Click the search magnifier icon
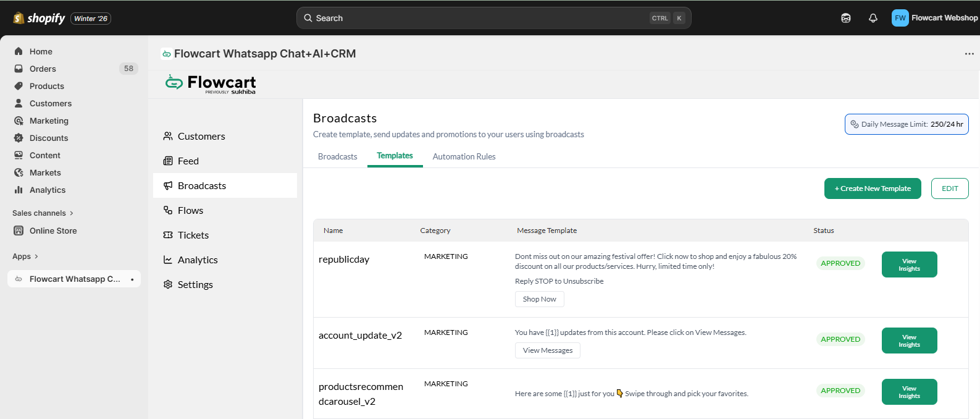Image resolution: width=980 pixels, height=419 pixels. click(308, 18)
